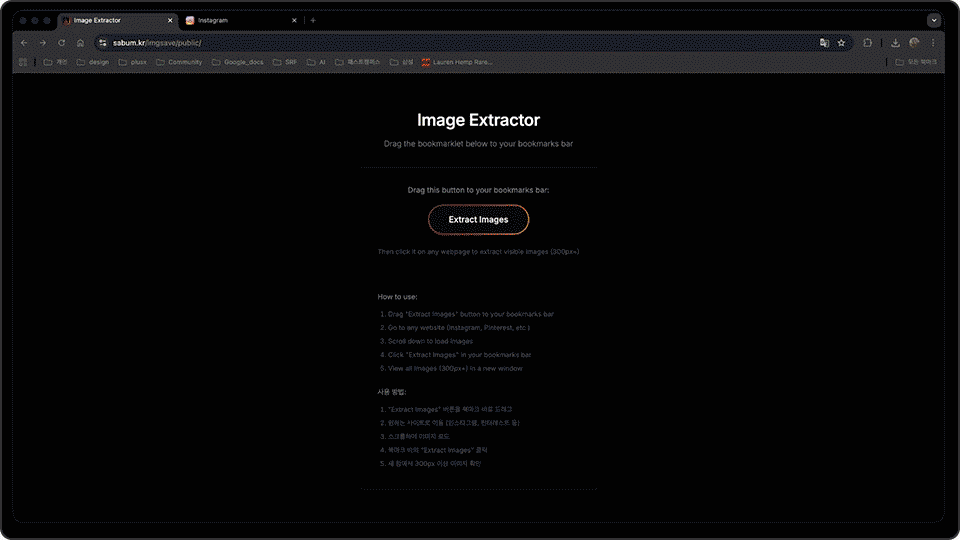Click 'Drag this button to your bookmarks bar:'

click(x=478, y=190)
